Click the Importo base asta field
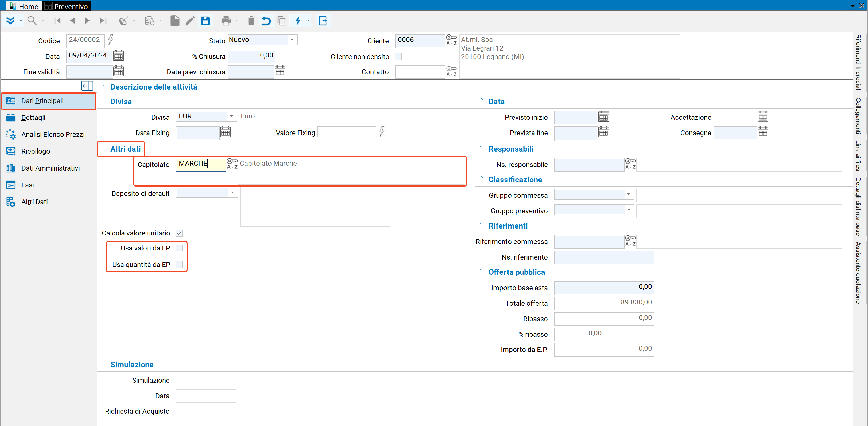This screenshot has width=868, height=426. (604, 288)
